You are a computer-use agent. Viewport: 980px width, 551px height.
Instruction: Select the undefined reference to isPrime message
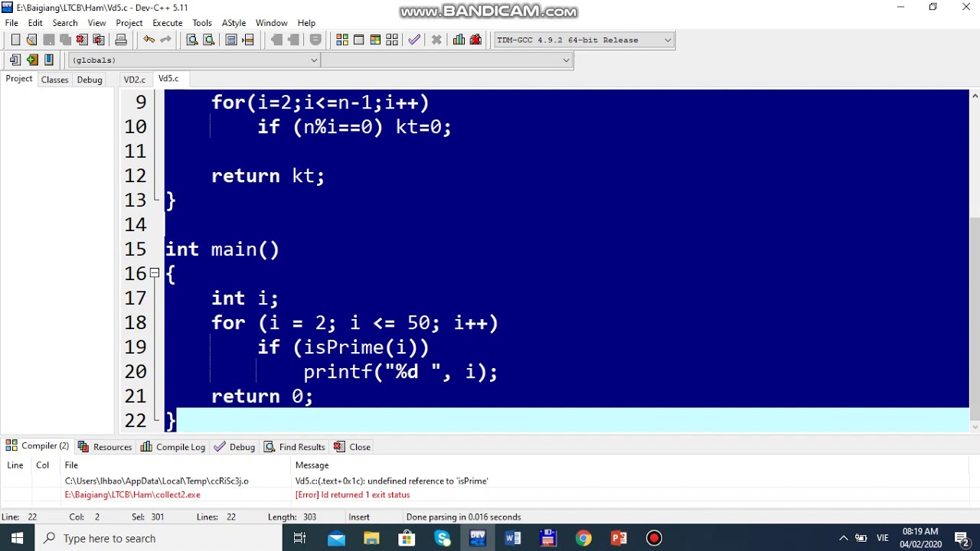(391, 481)
